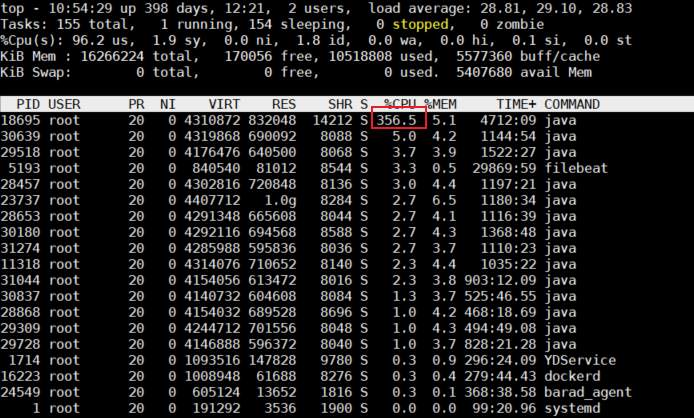Click the systemd command name
The height and width of the screenshot is (418, 694).
pyautogui.click(x=572, y=408)
